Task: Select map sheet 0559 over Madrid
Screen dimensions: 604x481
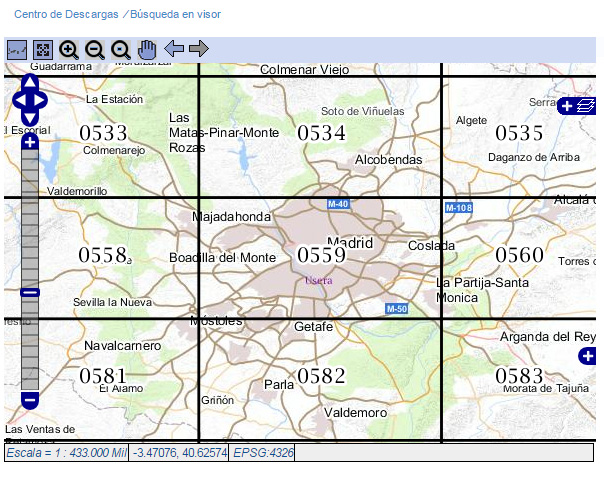Action: (x=320, y=256)
